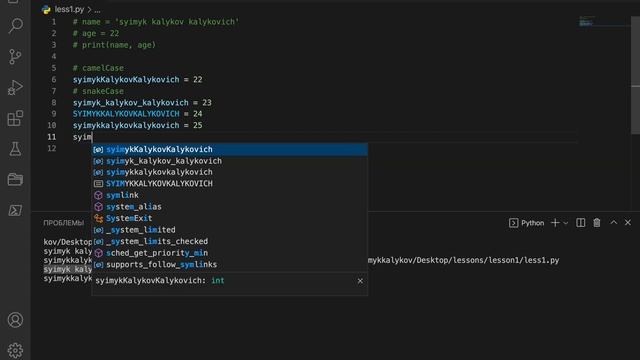This screenshot has width=640, height=360.
Task: Select the _system_limited suggestion
Action: pos(230,230)
